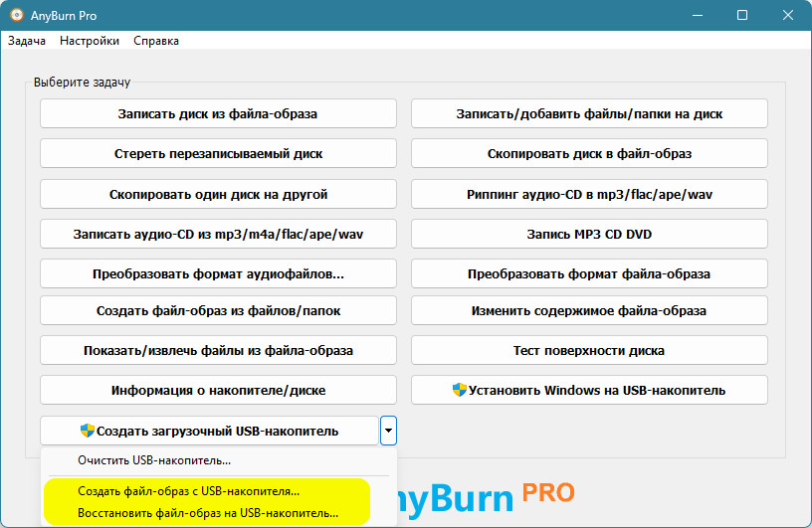Click the AnyBurn Pro title bar icon
The image size is (812, 528).
tap(17, 15)
